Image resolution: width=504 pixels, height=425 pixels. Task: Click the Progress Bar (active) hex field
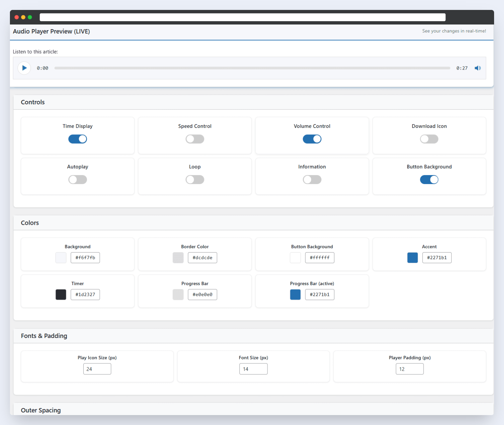click(x=319, y=295)
